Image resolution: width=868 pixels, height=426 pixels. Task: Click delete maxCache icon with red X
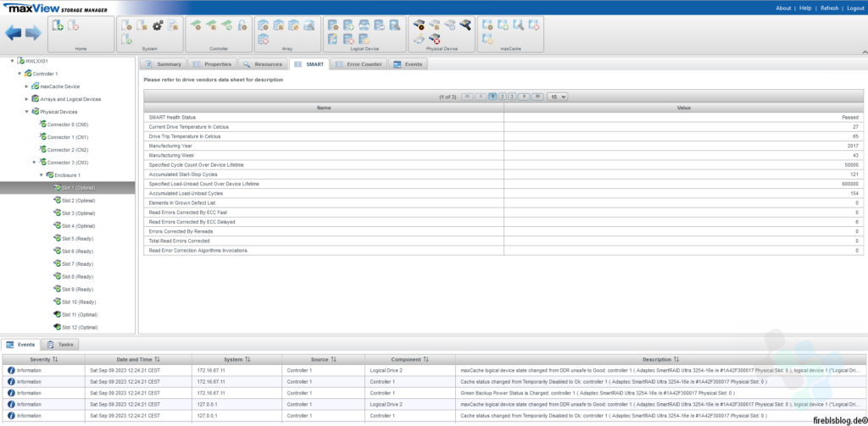[x=534, y=25]
